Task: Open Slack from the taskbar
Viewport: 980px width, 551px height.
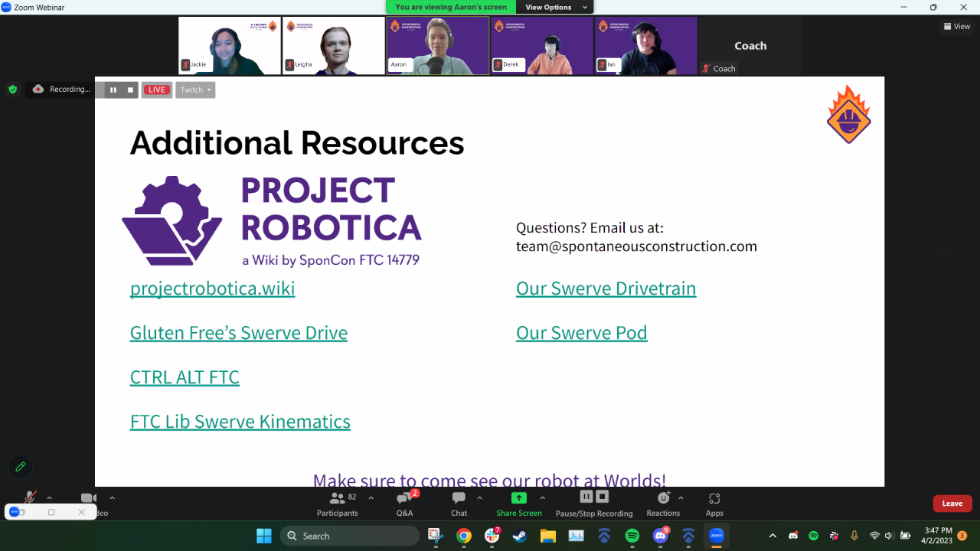Action: coord(492,536)
